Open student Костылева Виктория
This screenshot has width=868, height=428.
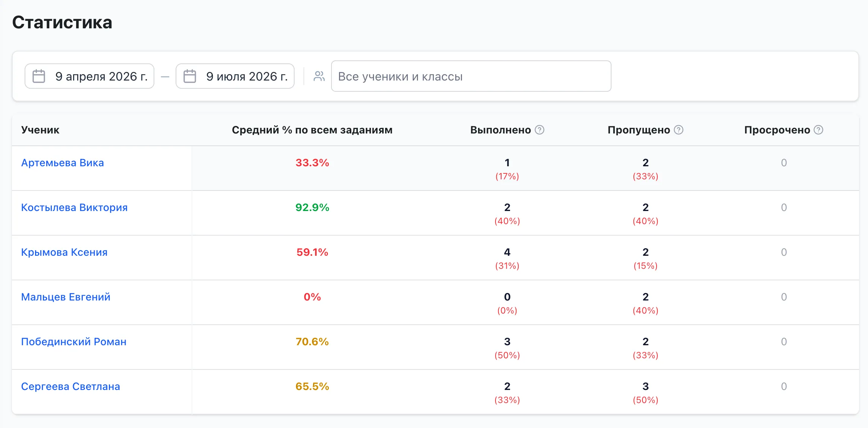click(74, 208)
